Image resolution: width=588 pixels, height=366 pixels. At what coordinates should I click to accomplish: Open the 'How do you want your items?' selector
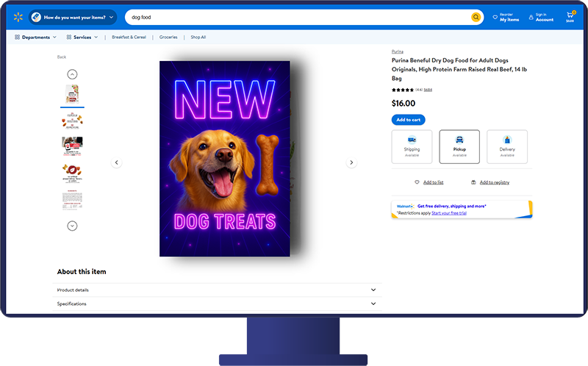(x=73, y=17)
